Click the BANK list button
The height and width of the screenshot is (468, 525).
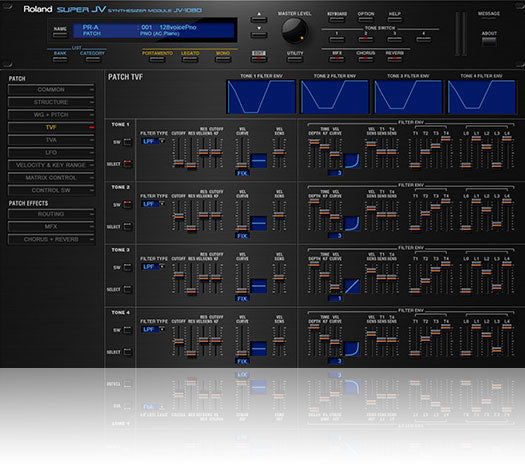click(60, 59)
